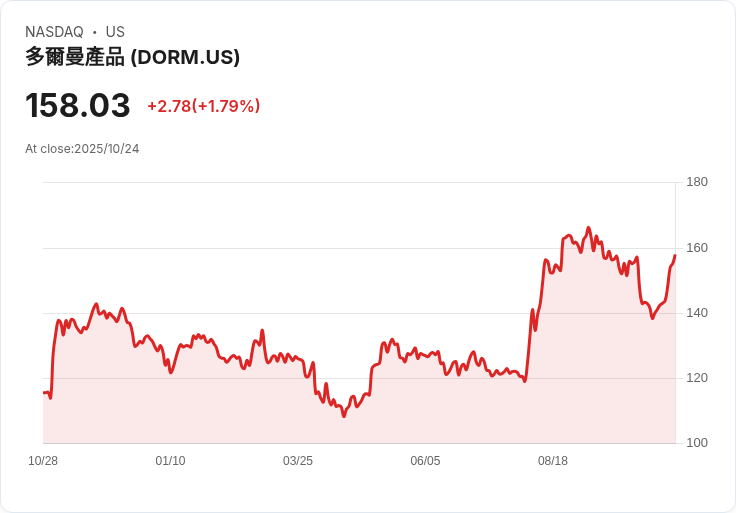The height and width of the screenshot is (513, 736).
Task: Click the highest peak of the price line
Action: 588,228
